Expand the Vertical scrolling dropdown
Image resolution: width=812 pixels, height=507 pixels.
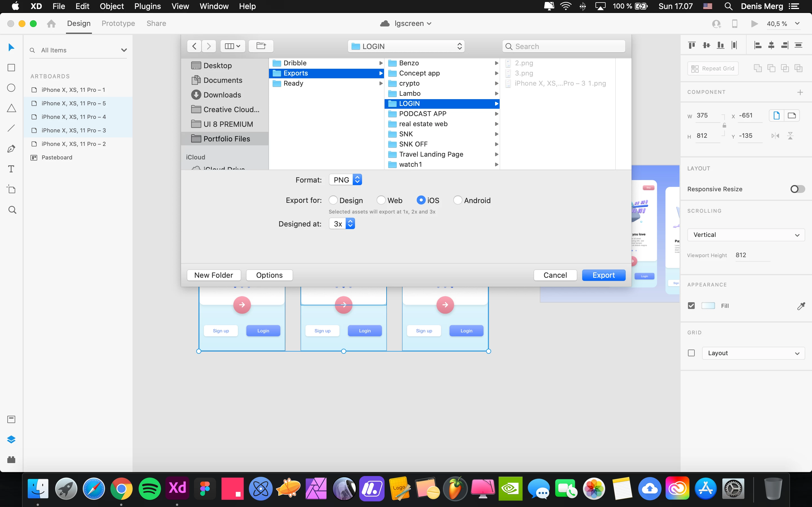coord(746,235)
